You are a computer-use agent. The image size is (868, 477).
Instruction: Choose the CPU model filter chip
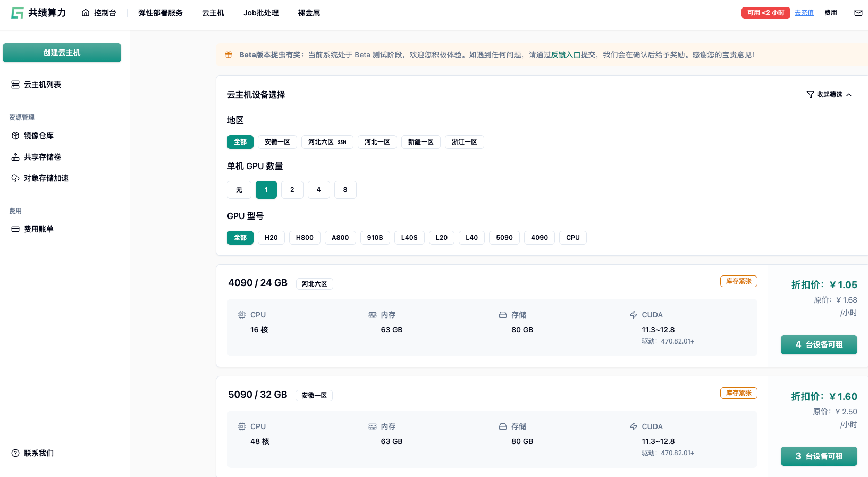pyautogui.click(x=572, y=238)
